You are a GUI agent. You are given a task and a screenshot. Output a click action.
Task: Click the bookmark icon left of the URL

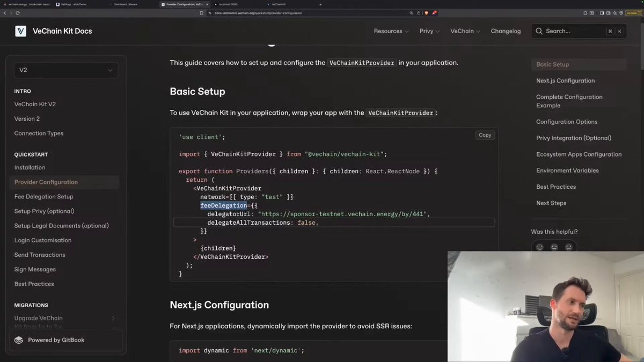pyautogui.click(x=202, y=13)
